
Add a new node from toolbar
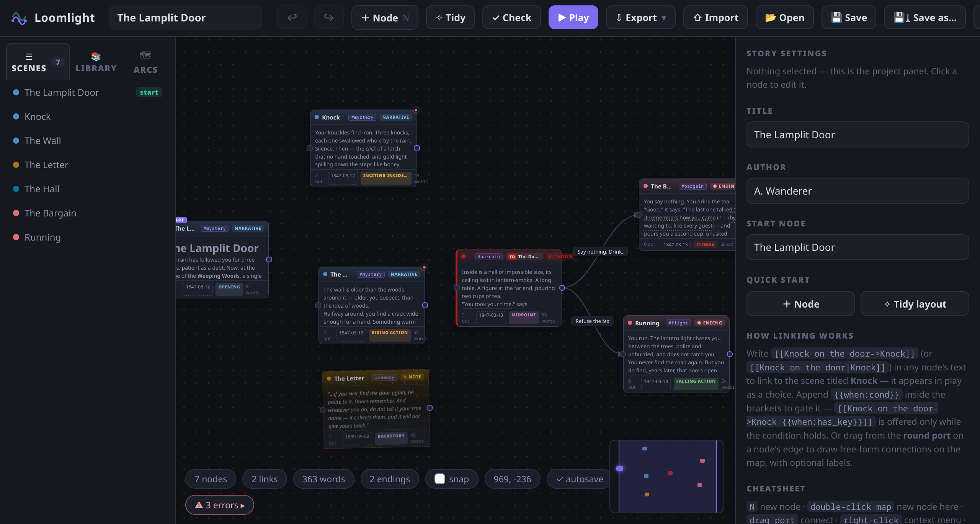(385, 18)
